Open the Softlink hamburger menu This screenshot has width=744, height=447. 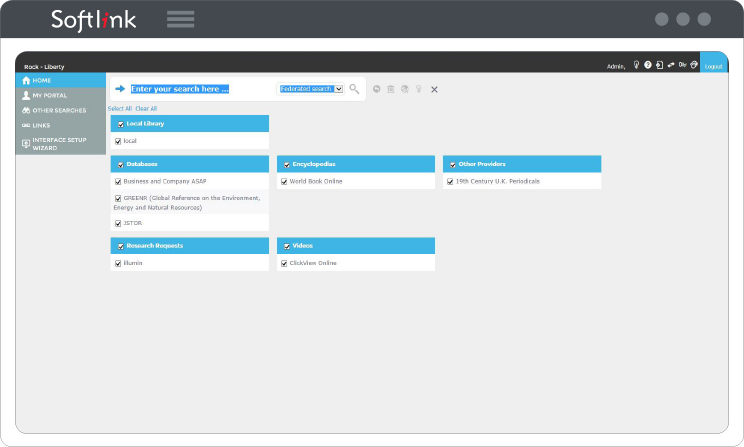(180, 19)
